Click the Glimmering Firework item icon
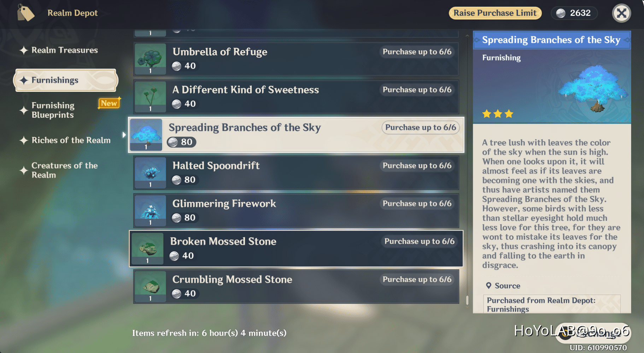The height and width of the screenshot is (353, 644). pyautogui.click(x=150, y=210)
